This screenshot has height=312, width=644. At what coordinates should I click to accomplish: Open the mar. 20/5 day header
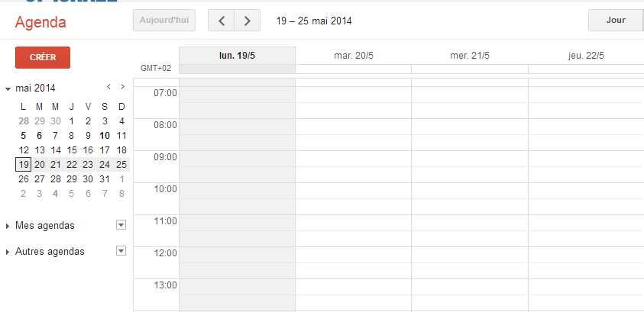tap(354, 56)
